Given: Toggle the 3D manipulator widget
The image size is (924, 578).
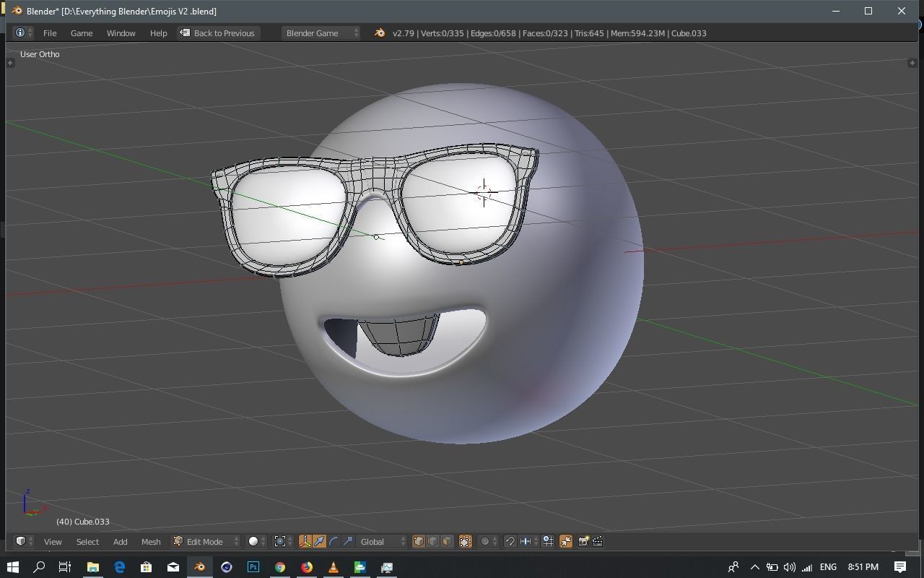Looking at the screenshot, I should (305, 541).
